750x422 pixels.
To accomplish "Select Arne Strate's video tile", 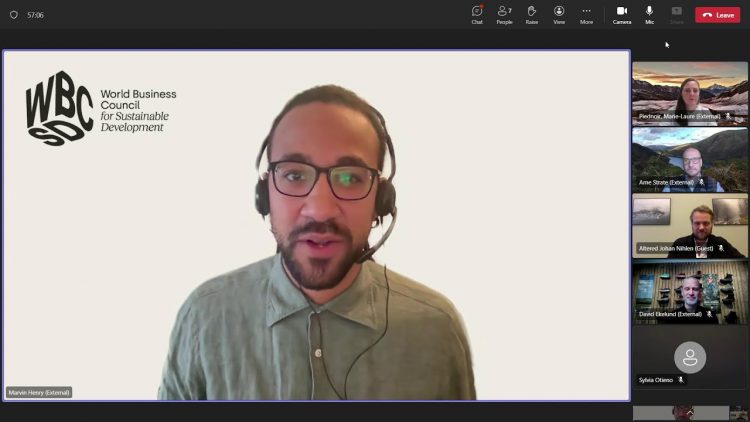I will [x=690, y=160].
